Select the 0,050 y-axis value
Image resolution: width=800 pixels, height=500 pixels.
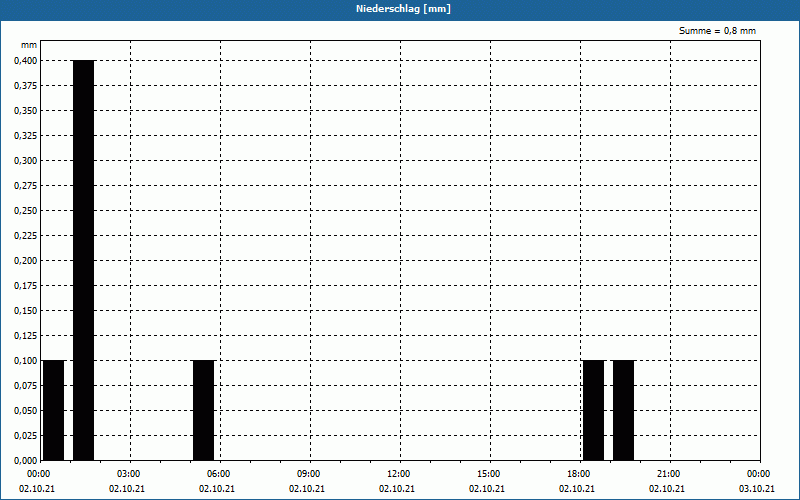click(26, 411)
